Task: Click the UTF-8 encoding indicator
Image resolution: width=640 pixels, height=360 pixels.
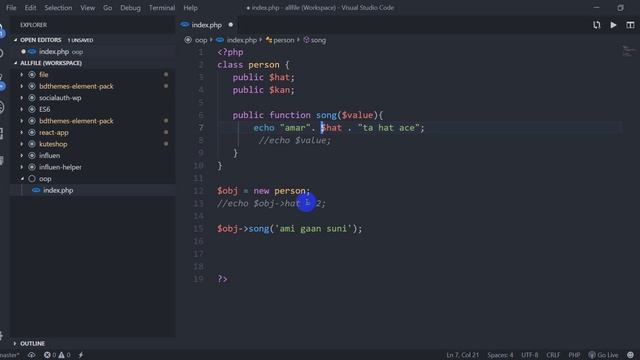Action: pyautogui.click(x=529, y=355)
